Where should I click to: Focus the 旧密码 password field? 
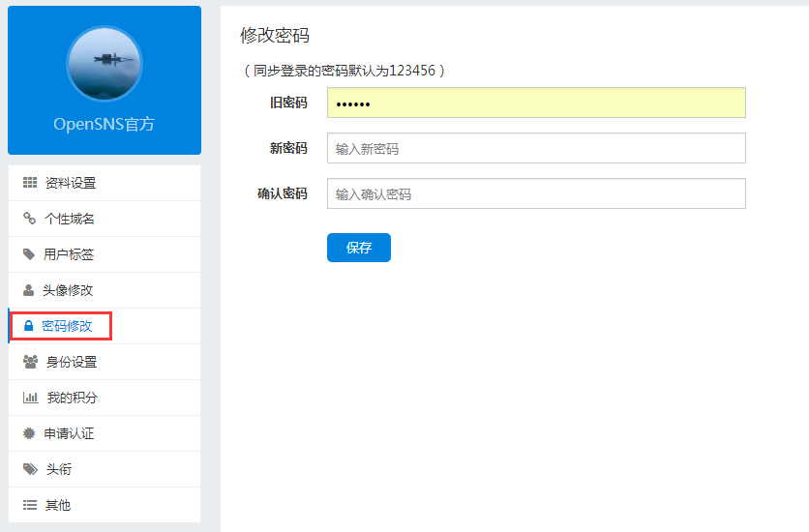coord(536,103)
